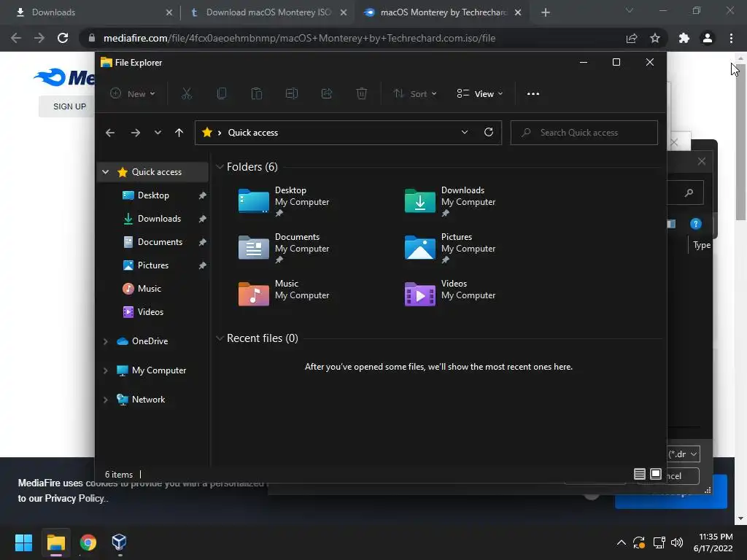Open the View layout dropdown

(x=480, y=94)
